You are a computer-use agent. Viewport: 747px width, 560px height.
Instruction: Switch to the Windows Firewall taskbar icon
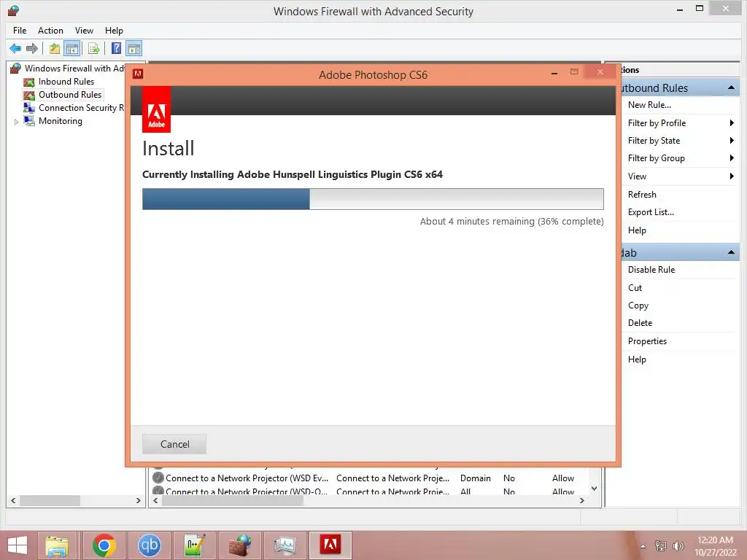pyautogui.click(x=239, y=545)
